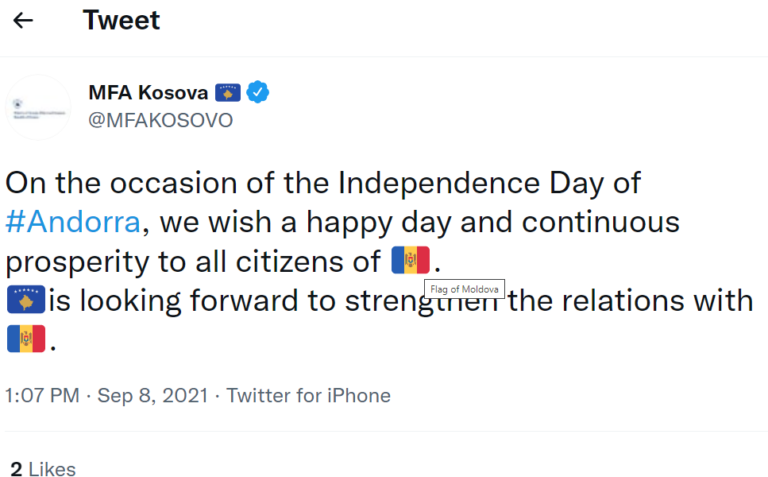768x477 pixels.
Task: Open the "Twitter for iPhone" source link
Action: pyautogui.click(x=308, y=395)
